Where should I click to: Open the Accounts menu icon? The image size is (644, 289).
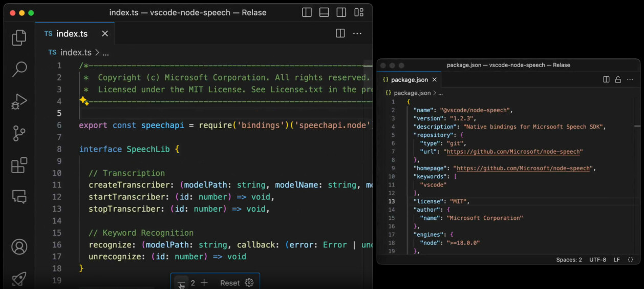19,247
